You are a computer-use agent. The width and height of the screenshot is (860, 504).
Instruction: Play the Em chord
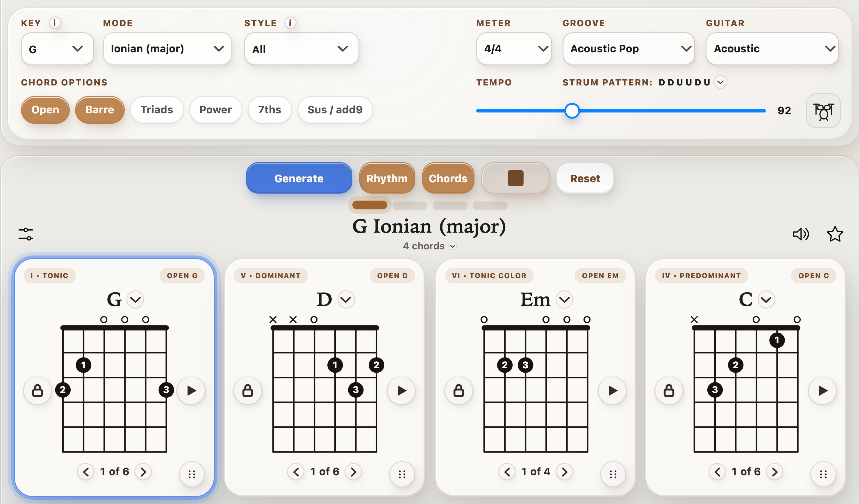coord(613,390)
